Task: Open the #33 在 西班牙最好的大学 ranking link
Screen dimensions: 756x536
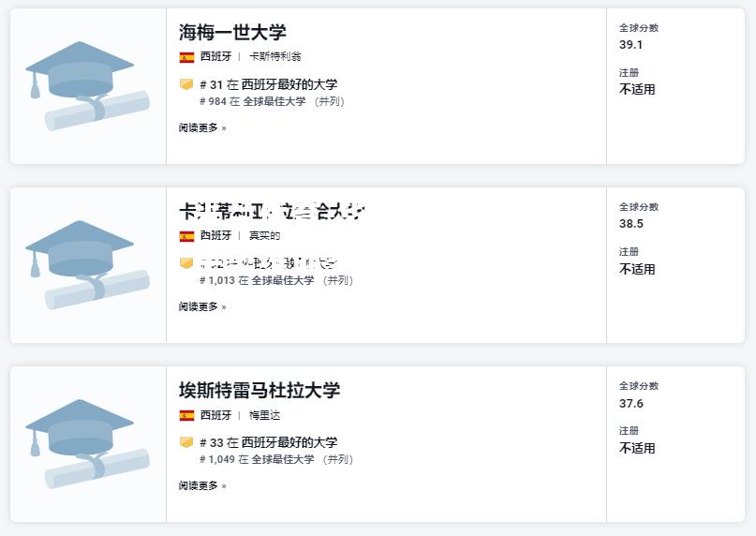Action: [269, 442]
